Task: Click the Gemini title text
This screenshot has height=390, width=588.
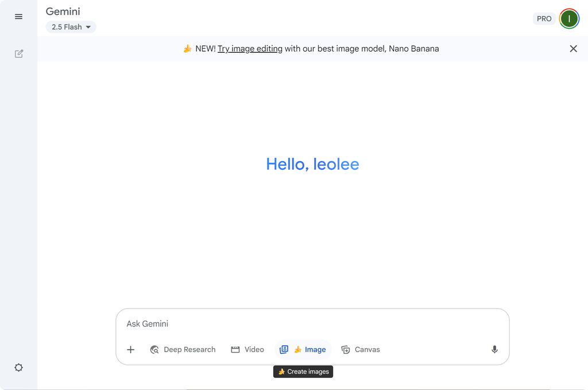Action: click(63, 11)
